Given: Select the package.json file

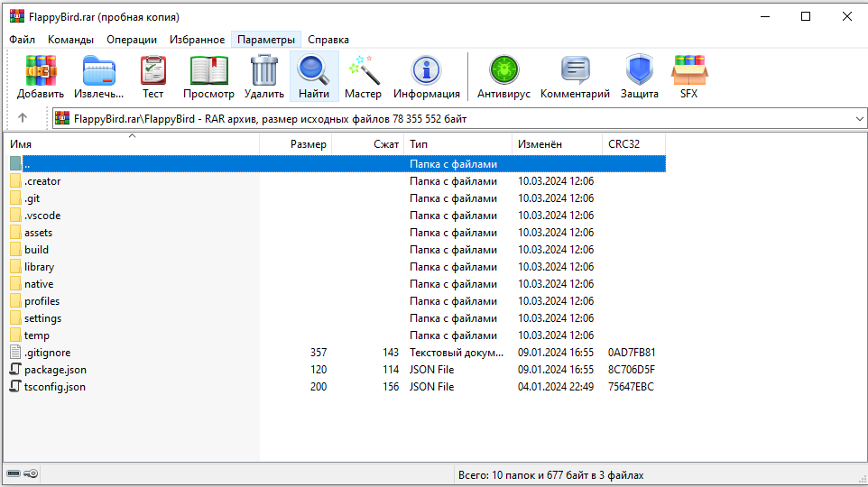Looking at the screenshot, I should (55, 370).
